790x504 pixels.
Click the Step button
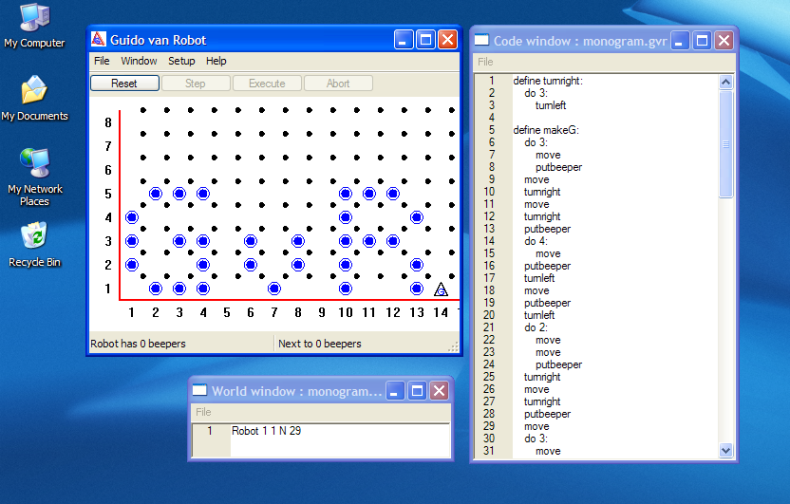[x=196, y=84]
